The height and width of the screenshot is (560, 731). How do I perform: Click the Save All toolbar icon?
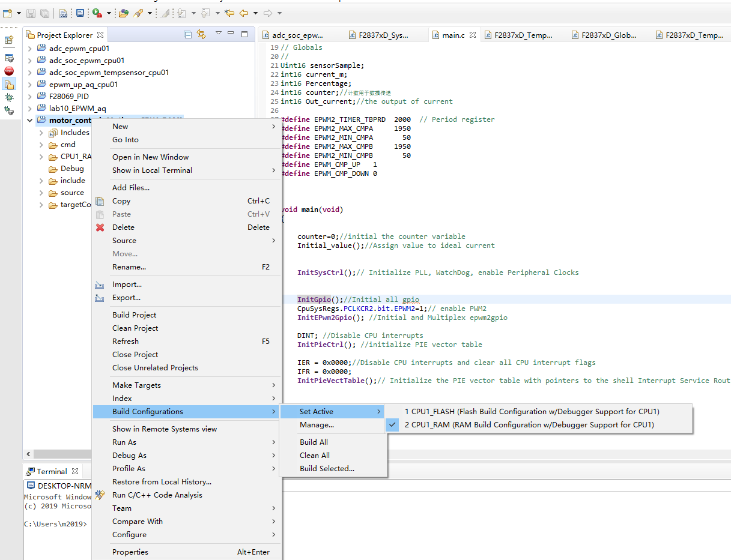45,13
